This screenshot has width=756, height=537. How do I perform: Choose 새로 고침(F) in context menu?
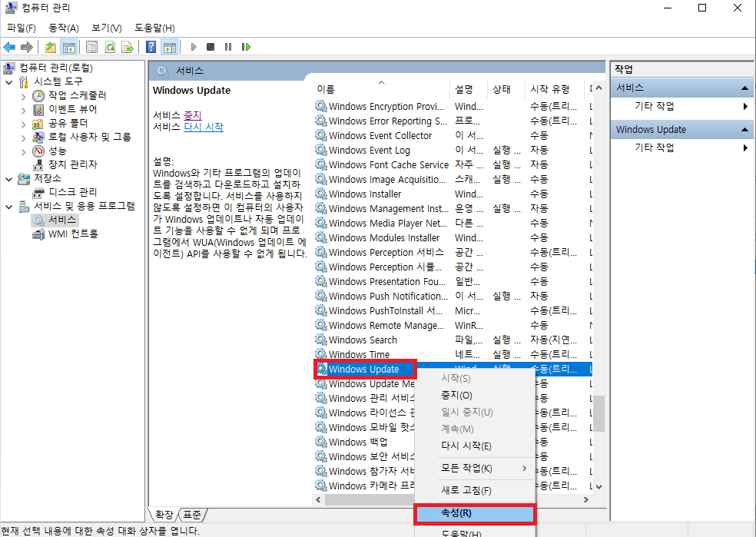[x=475, y=491]
